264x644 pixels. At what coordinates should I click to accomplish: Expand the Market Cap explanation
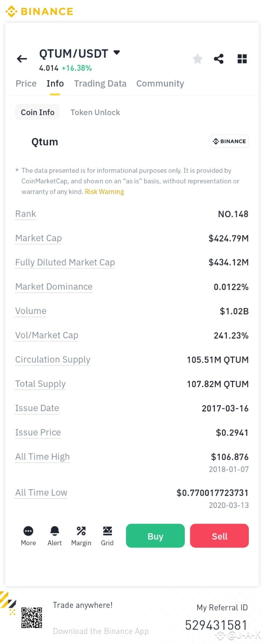pos(38,238)
